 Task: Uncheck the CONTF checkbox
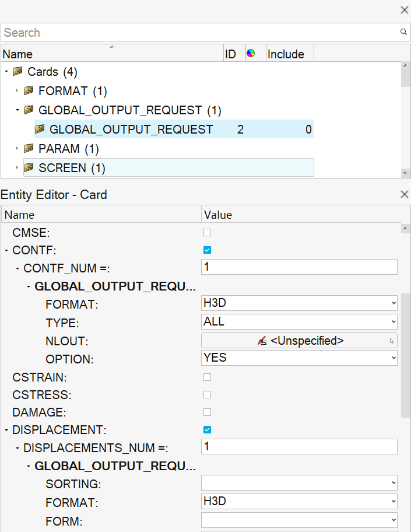(207, 250)
